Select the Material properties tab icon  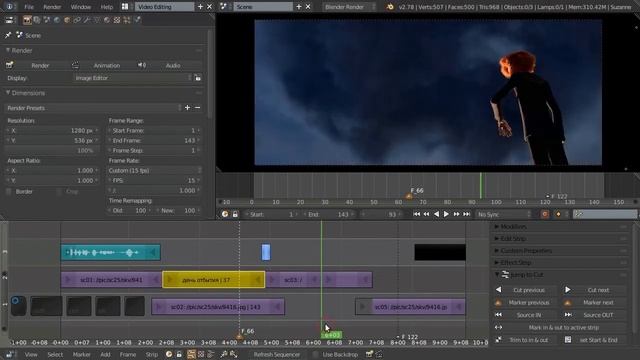(107, 20)
